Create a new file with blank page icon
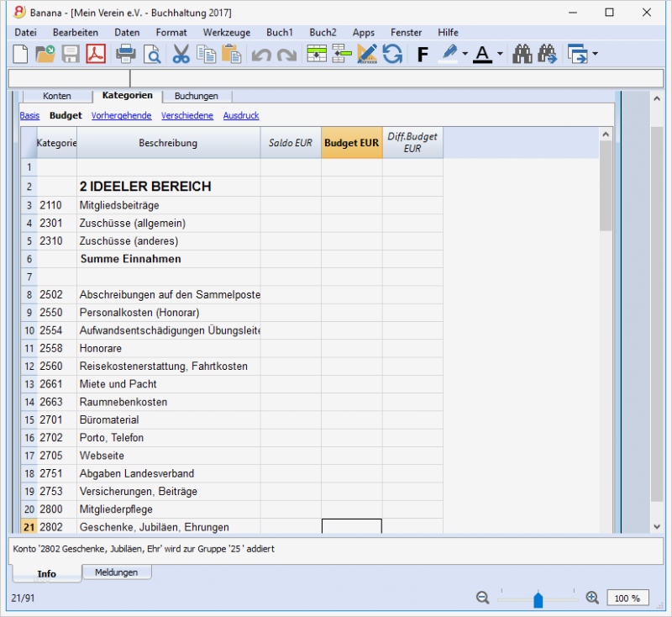672x617 pixels. pos(20,55)
